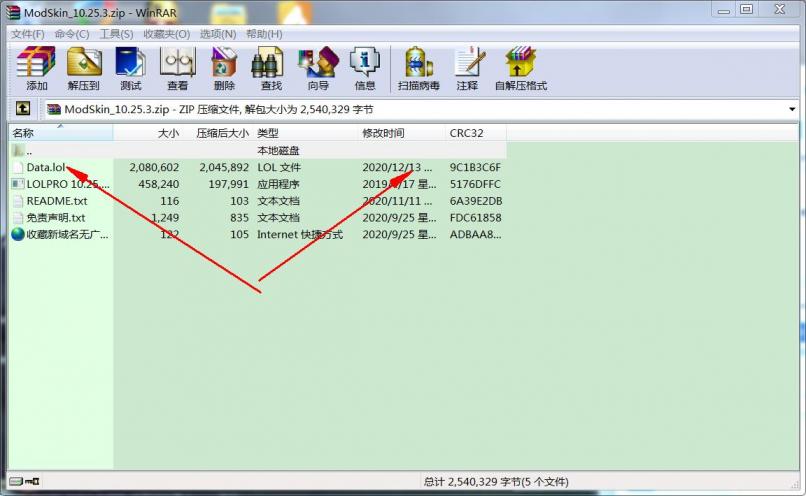The width and height of the screenshot is (806, 496).
Task: Open the 向导 (Wizard) toolbar icon
Action: (318, 62)
